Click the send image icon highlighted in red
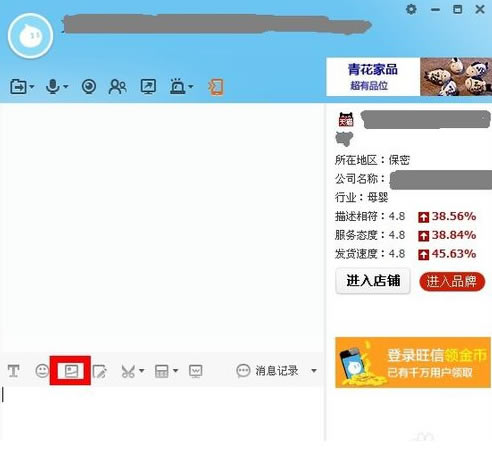Image resolution: width=492 pixels, height=451 pixels. pos(71,370)
